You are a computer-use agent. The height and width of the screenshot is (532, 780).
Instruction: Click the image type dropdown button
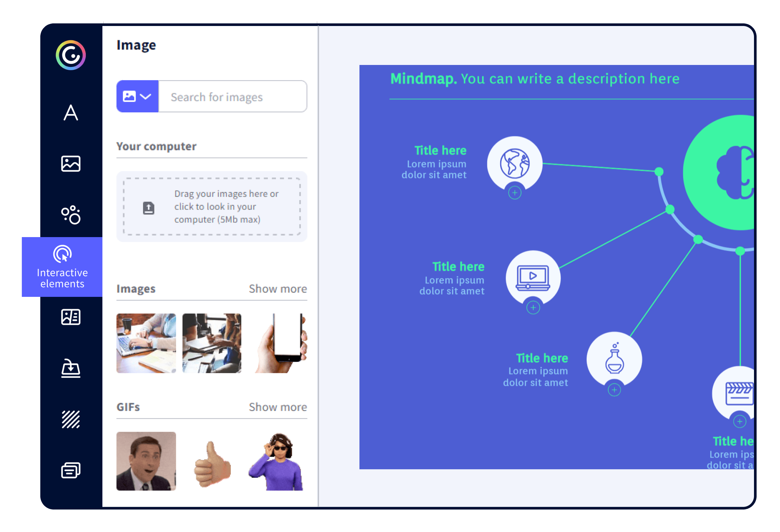137,97
